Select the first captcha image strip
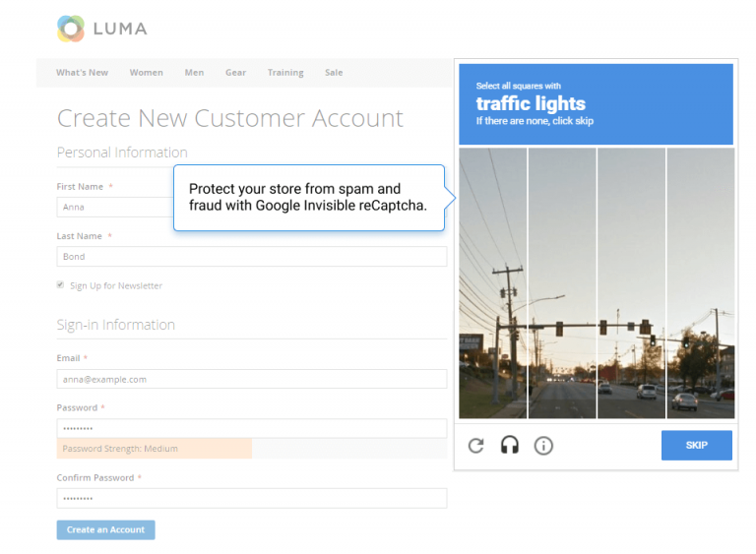The height and width of the screenshot is (554, 756). click(x=492, y=283)
